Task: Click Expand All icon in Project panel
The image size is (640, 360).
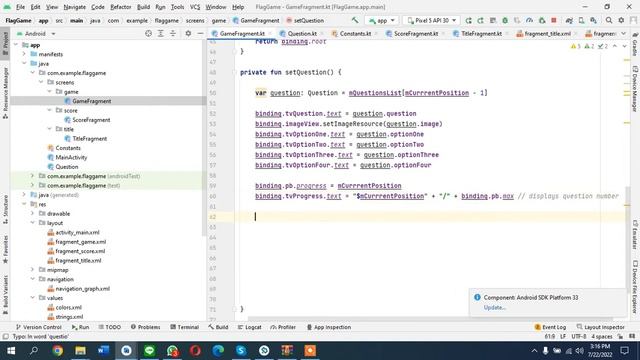Action: pos(160,33)
